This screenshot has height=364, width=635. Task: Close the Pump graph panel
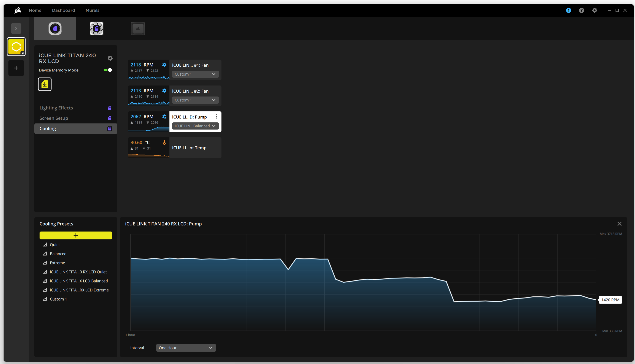coord(619,224)
